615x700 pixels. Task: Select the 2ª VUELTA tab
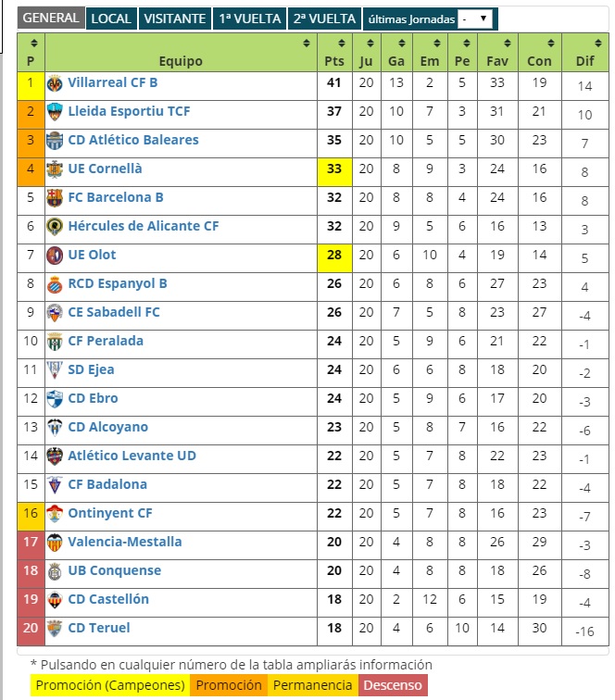[324, 19]
